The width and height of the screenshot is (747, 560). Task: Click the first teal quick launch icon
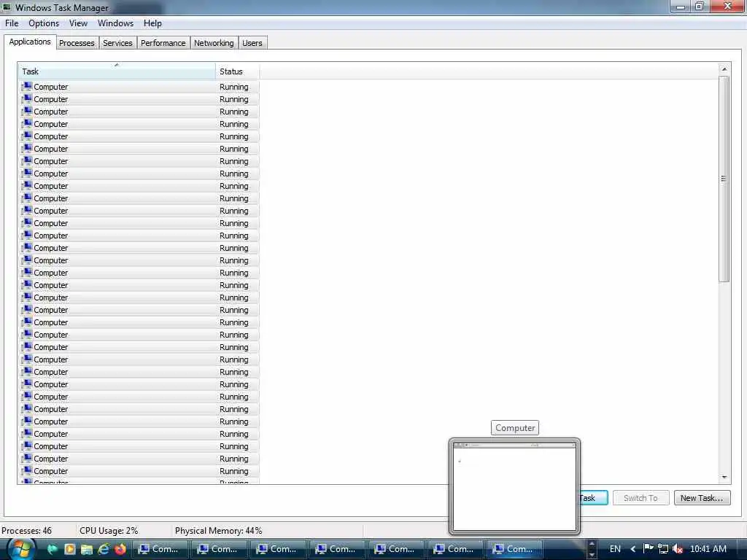[x=52, y=549]
